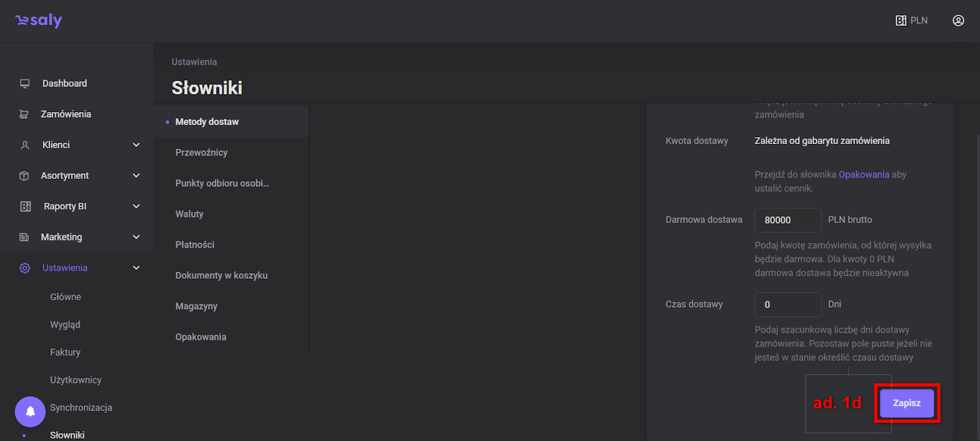Open the notifications bell button
Image resolution: width=980 pixels, height=441 pixels.
point(30,412)
